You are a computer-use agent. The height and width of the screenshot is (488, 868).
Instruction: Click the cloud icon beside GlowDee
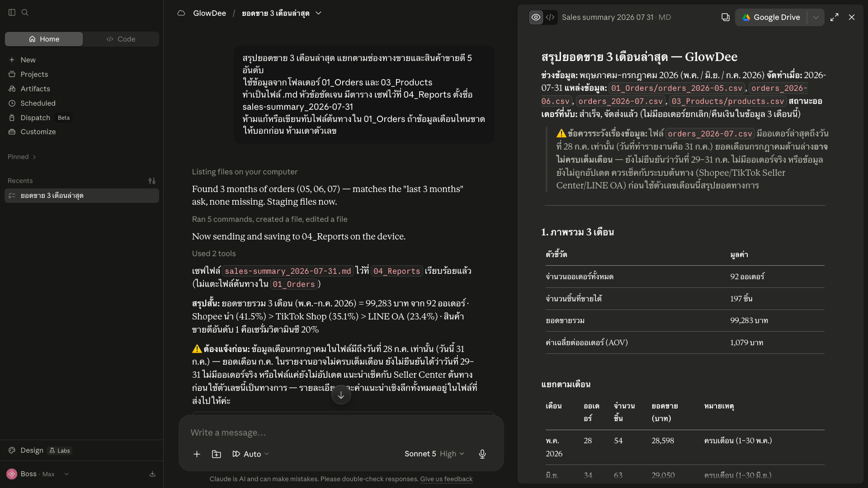(x=181, y=13)
